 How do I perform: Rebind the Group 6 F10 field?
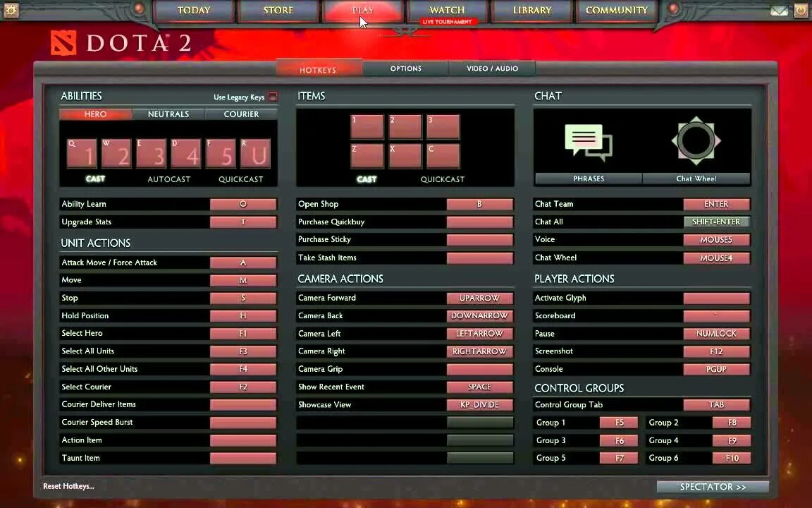coord(732,458)
